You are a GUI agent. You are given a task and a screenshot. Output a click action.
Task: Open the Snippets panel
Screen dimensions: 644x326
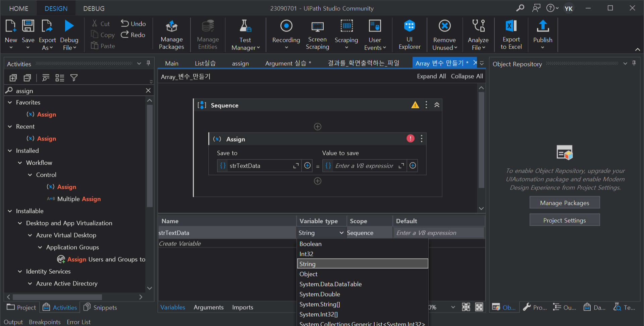tap(100, 307)
